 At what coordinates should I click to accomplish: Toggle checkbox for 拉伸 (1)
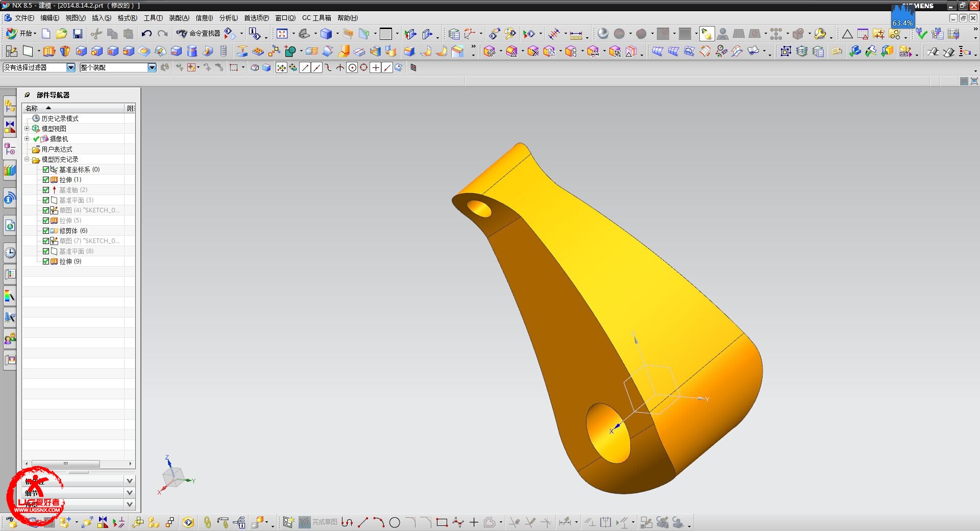pyautogui.click(x=46, y=180)
